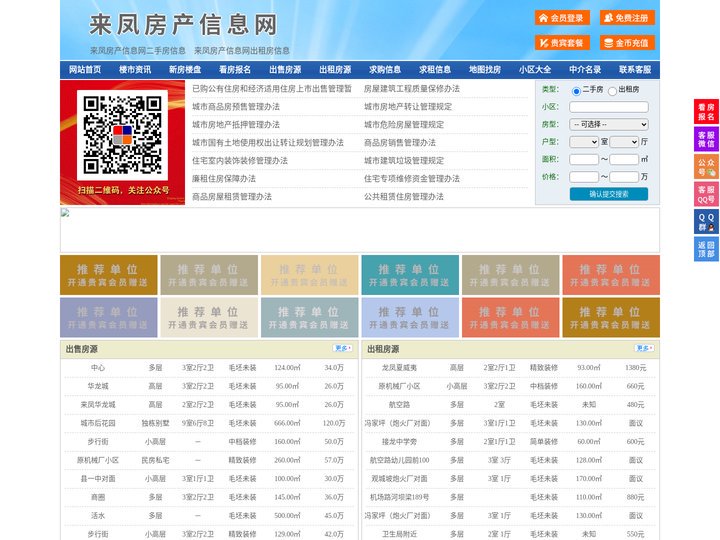This screenshot has height=540, width=720.
Task: Open 接龙中学旁 rental listing
Action: (399, 442)
